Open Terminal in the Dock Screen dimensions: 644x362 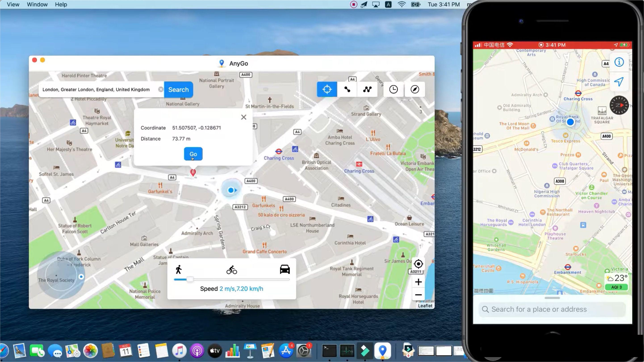pyautogui.click(x=329, y=351)
